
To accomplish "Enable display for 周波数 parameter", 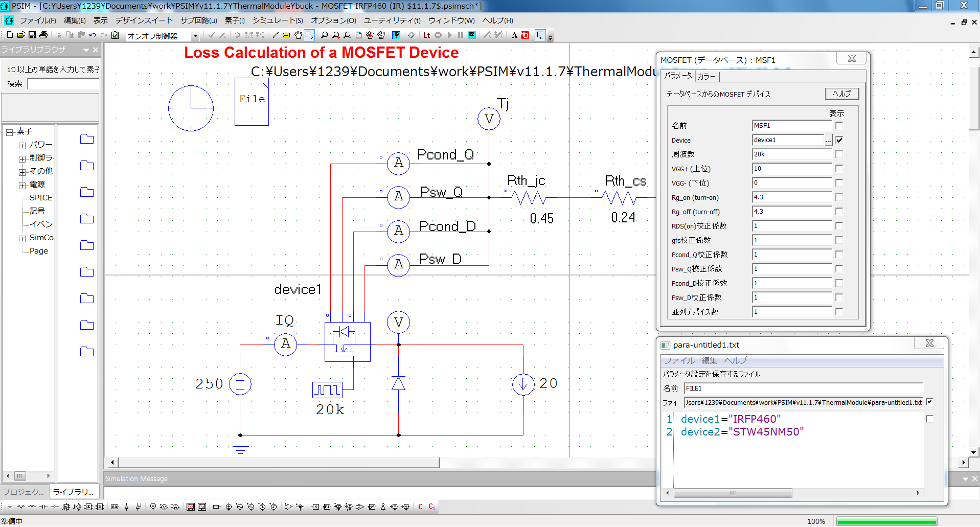I will coord(839,153).
